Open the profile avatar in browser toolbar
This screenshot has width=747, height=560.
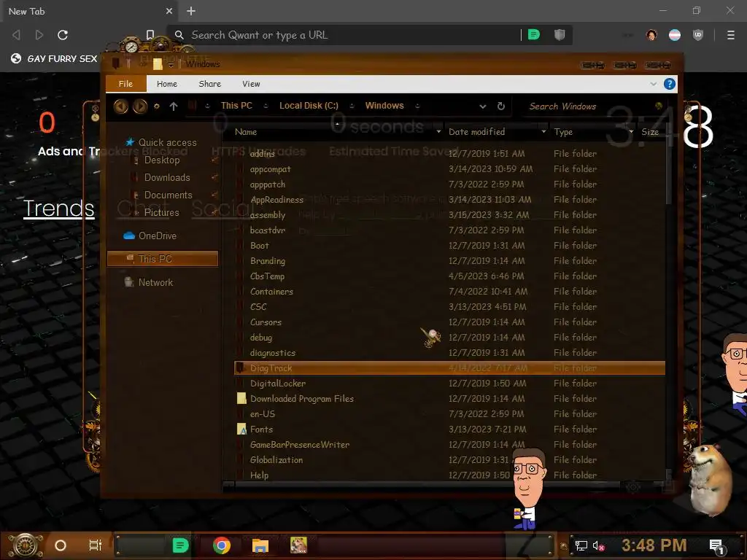651,35
